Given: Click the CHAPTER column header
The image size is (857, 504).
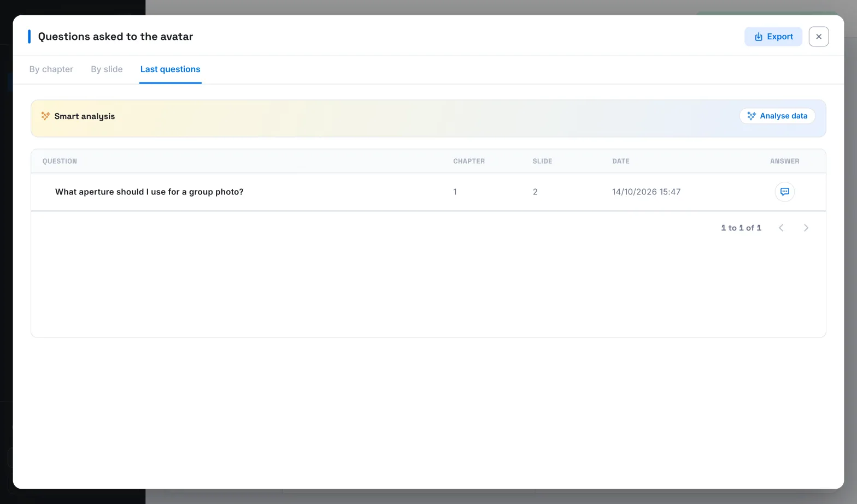Looking at the screenshot, I should (x=469, y=161).
